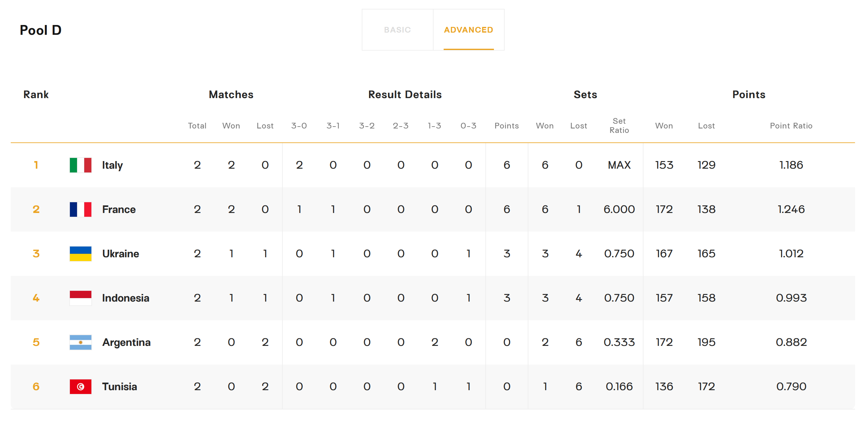Click the Tunisia flag icon
868x431 pixels.
click(81, 386)
